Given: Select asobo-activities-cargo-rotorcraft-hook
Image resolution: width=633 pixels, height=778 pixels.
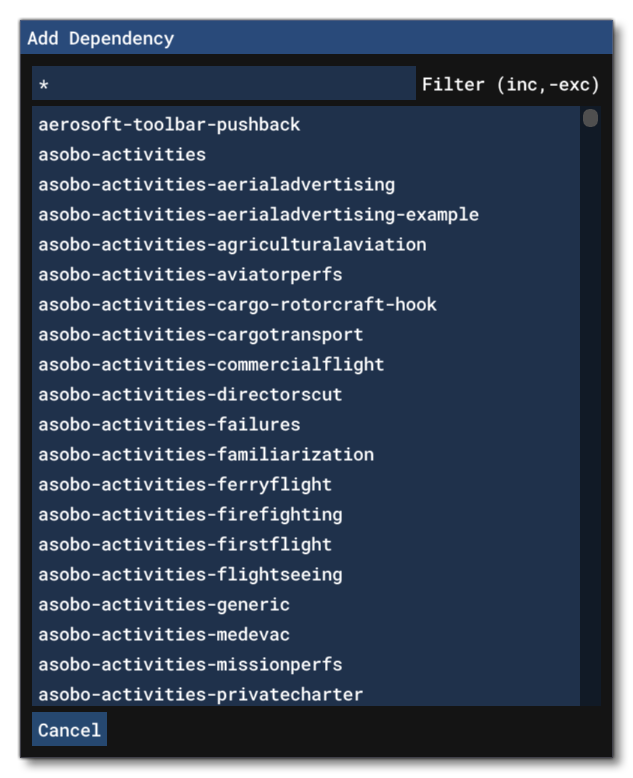Looking at the screenshot, I should (237, 305).
